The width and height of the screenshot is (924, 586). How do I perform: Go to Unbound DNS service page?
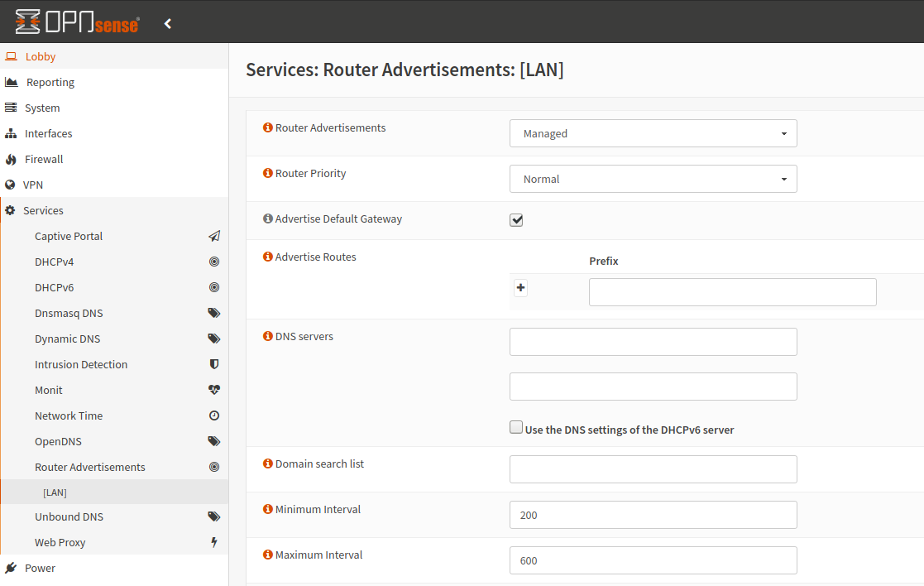click(69, 516)
